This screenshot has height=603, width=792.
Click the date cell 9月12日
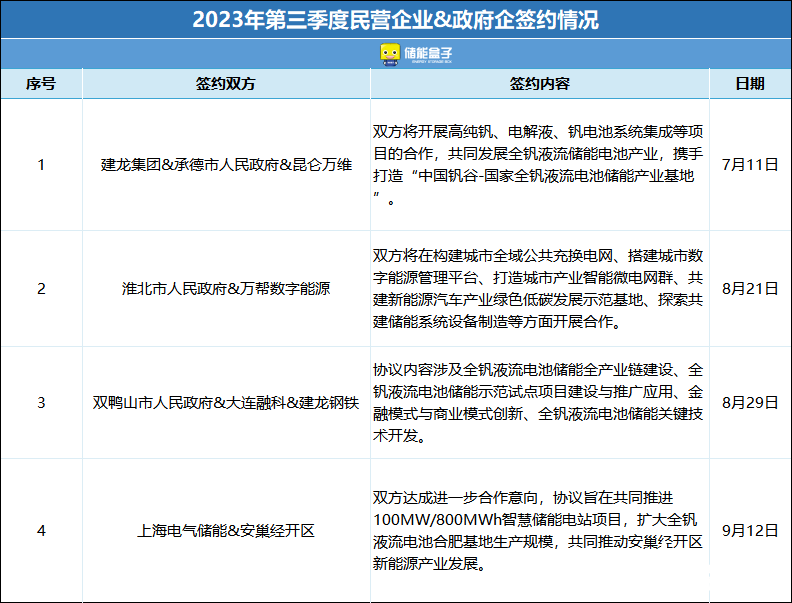click(x=750, y=530)
